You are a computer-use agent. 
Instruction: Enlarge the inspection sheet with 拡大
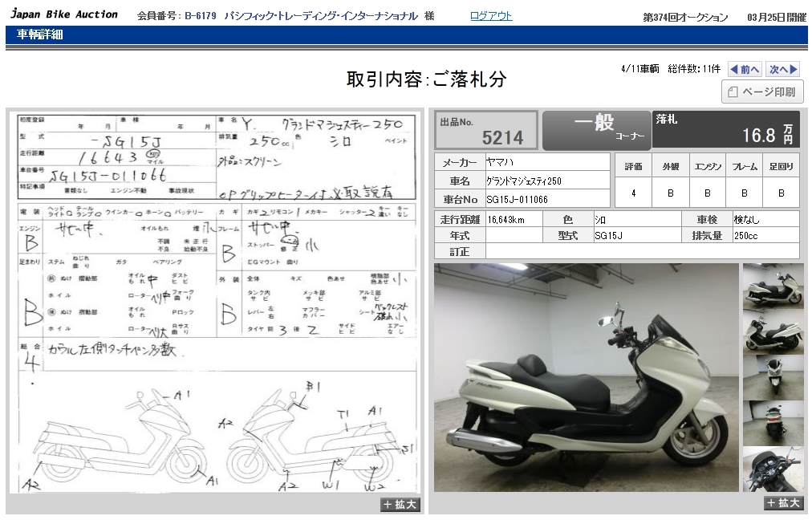400,505
